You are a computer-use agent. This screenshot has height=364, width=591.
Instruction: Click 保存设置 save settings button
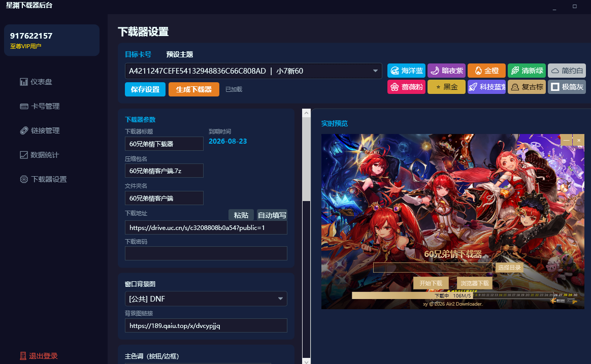click(145, 89)
